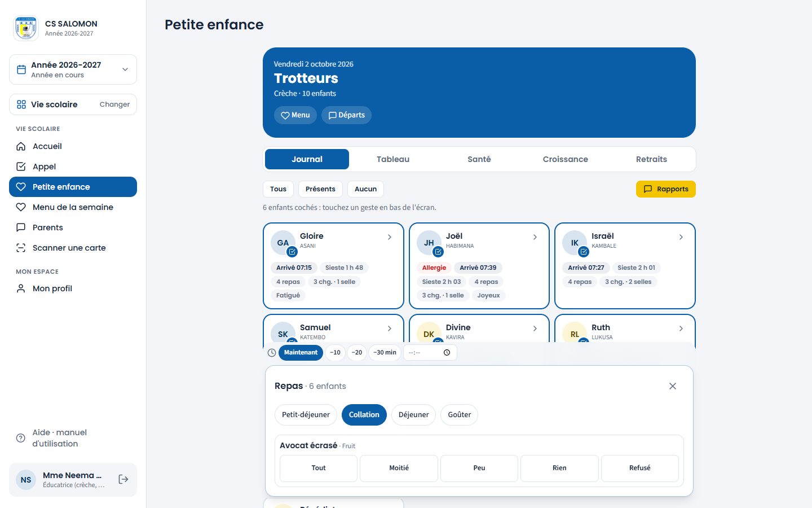Open Gloire's card with its chevron

point(390,237)
